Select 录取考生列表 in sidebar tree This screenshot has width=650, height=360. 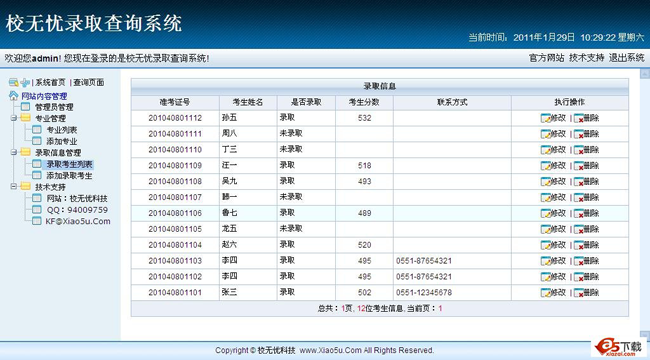[x=69, y=165]
